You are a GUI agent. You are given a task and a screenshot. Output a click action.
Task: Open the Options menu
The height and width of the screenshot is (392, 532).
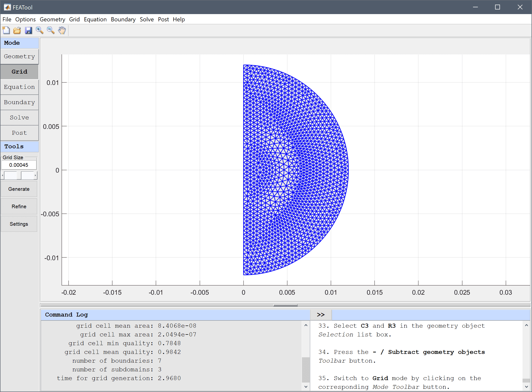coord(25,19)
